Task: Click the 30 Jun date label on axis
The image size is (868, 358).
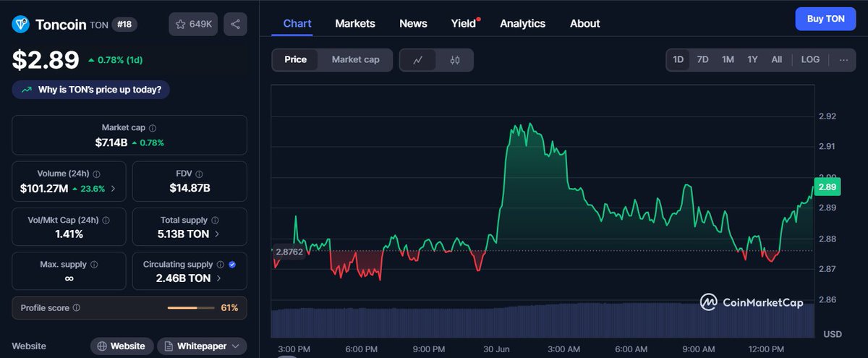Action: [x=498, y=349]
